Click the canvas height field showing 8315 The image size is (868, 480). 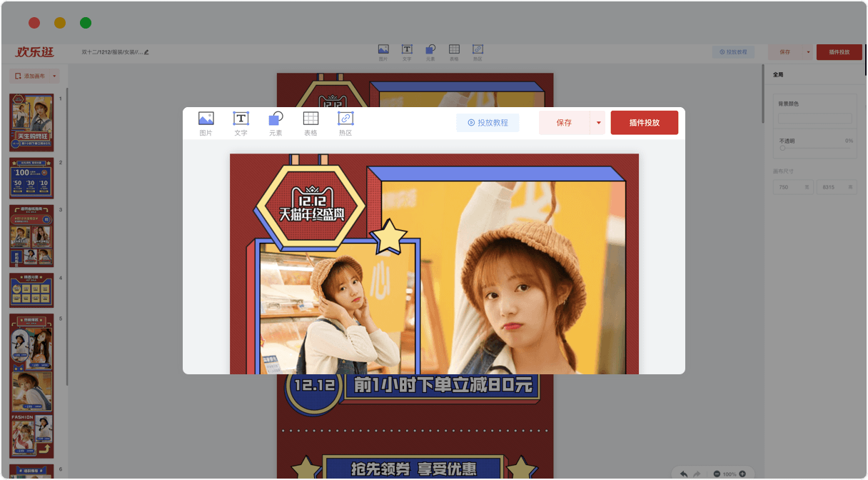pos(837,187)
